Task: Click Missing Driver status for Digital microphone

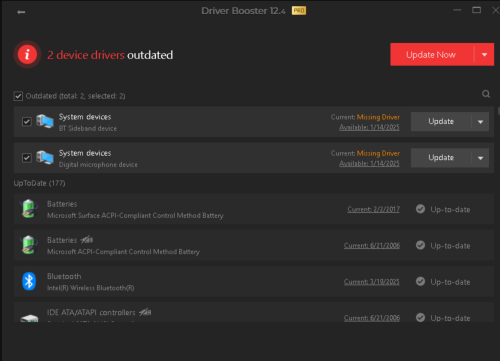Action: (378, 153)
